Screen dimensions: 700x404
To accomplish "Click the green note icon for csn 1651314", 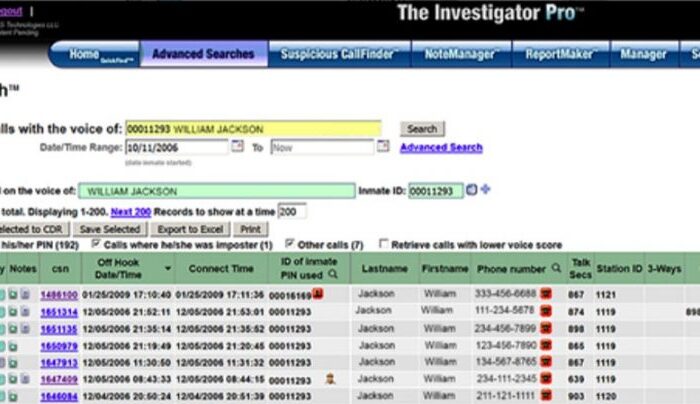I will [13, 312].
